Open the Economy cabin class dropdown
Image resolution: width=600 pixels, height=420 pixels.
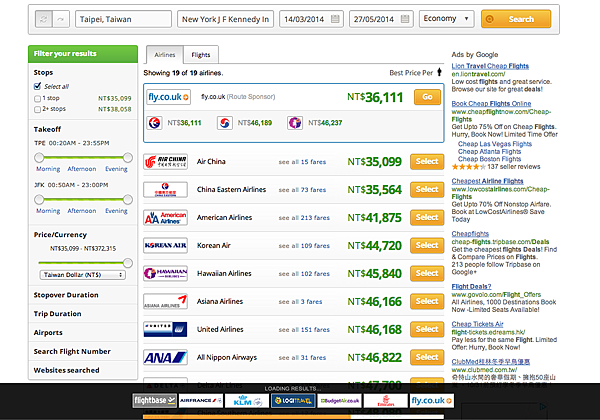(447, 18)
